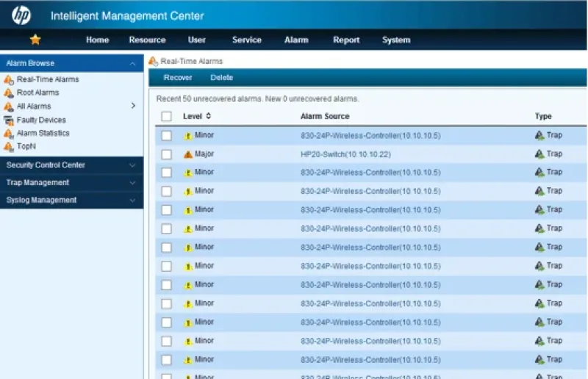Click the HP logo icon

pos(21,15)
